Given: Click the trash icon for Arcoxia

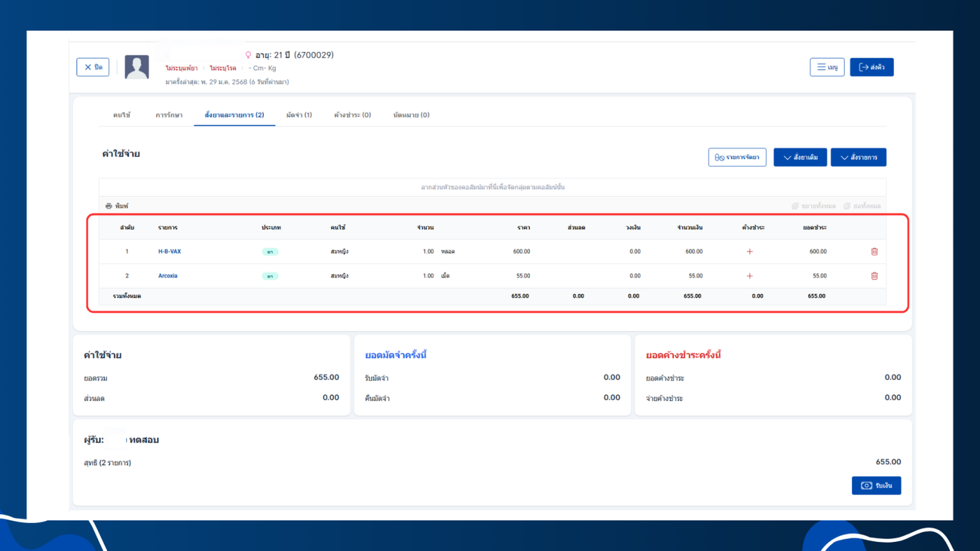Looking at the screenshot, I should (x=874, y=276).
